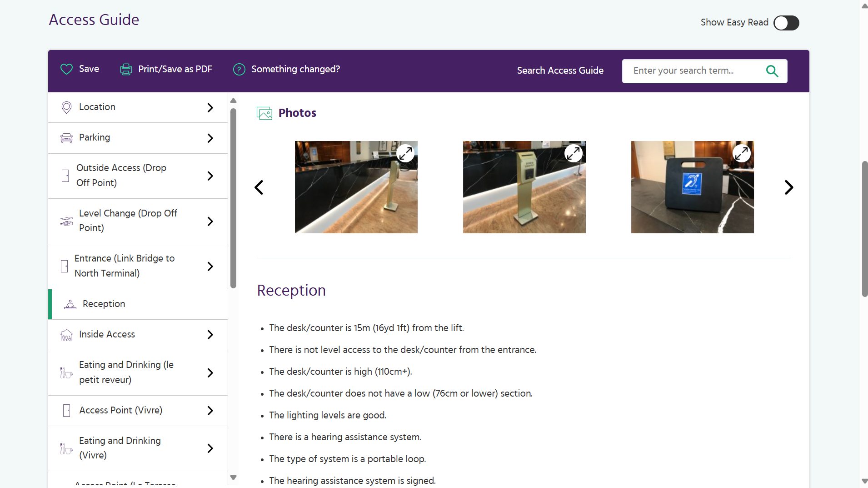Open the Parking menu item
The height and width of the screenshot is (488, 868).
(x=138, y=138)
